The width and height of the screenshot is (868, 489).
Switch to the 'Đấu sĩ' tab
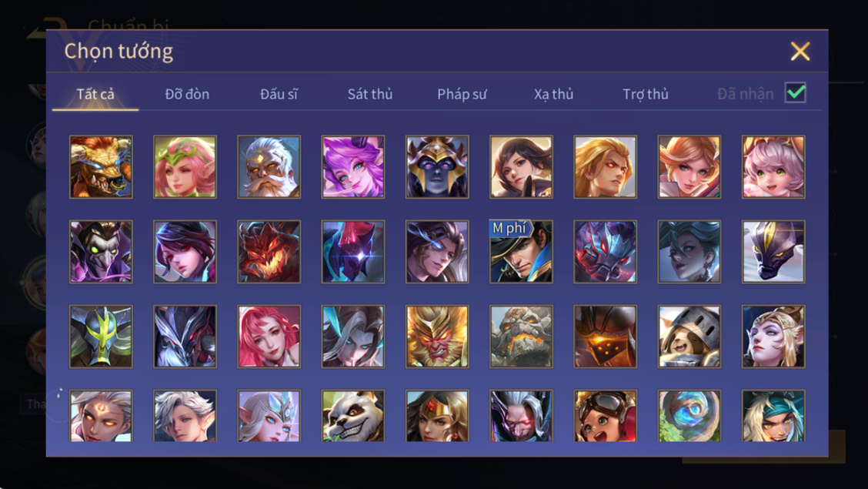pyautogui.click(x=279, y=94)
